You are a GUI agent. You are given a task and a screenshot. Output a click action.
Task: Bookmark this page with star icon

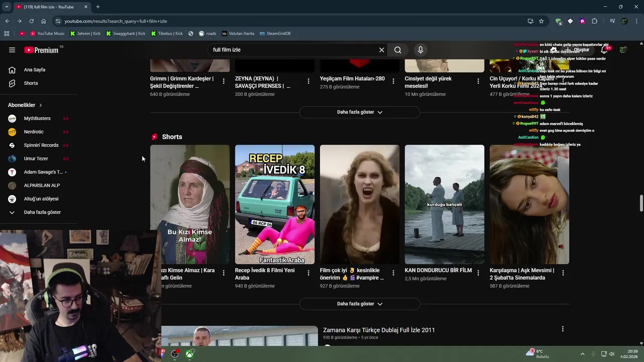541,21
